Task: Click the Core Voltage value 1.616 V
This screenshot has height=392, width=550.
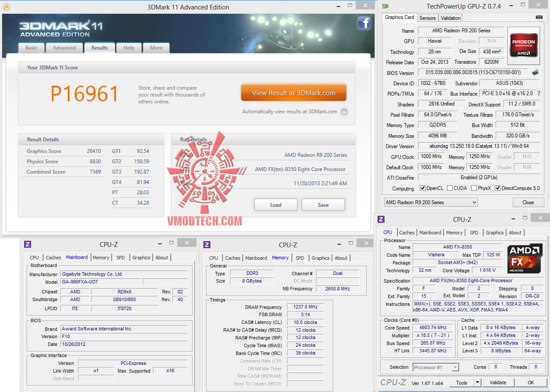Action: tap(487, 271)
